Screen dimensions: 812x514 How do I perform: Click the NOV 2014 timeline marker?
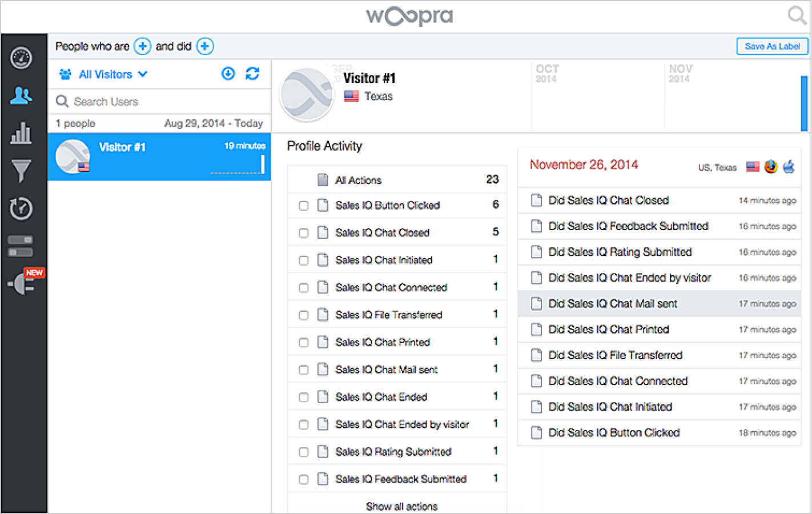pyautogui.click(x=680, y=73)
